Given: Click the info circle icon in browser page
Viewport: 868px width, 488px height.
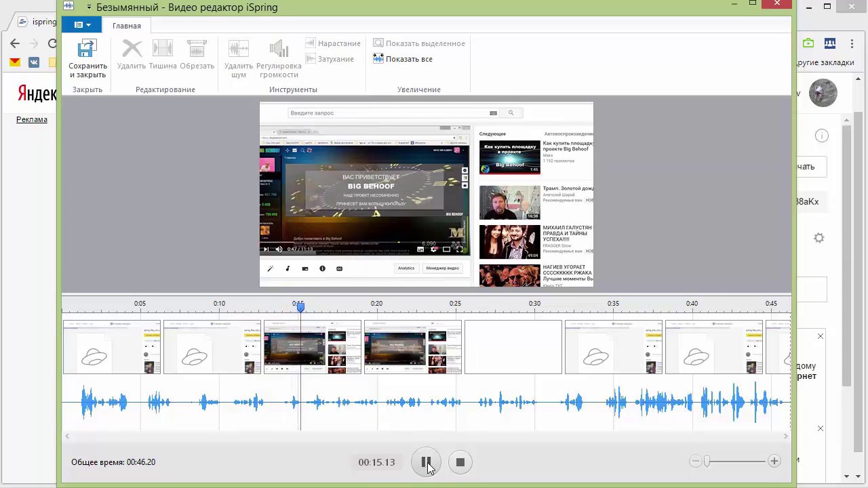Looking at the screenshot, I should (x=822, y=136).
